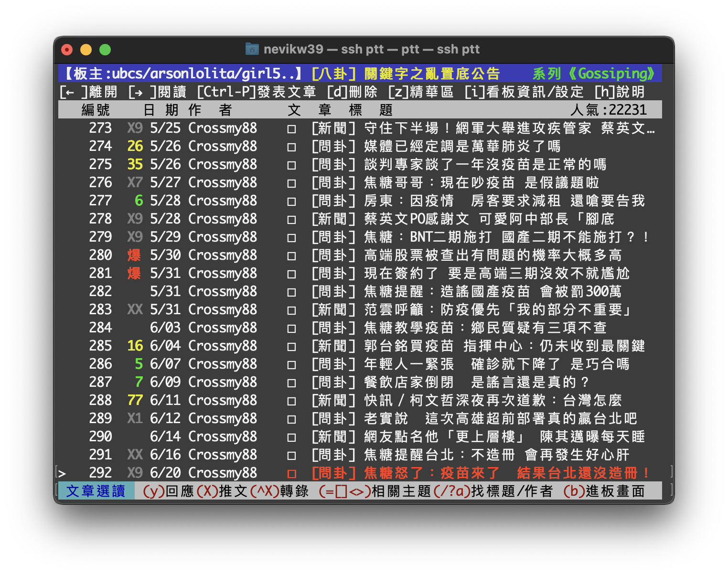This screenshot has height=575, width=728.
Task: Open post 280 高端股票被查出有問題
Action: (x=467, y=255)
